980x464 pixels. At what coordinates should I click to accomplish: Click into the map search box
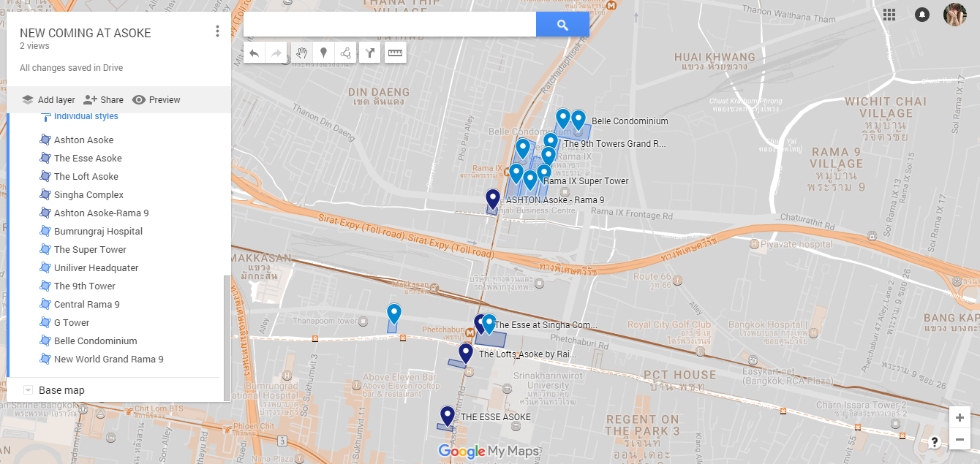(x=390, y=25)
